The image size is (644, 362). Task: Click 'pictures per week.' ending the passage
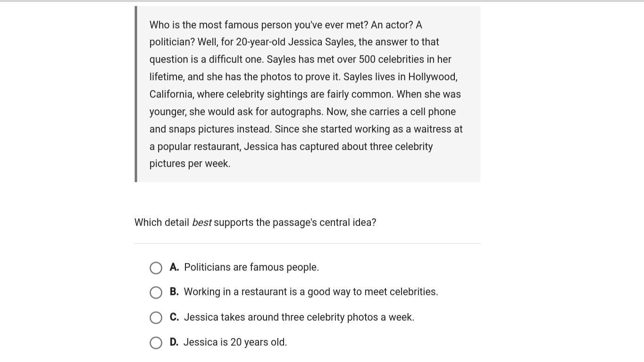pos(190,164)
